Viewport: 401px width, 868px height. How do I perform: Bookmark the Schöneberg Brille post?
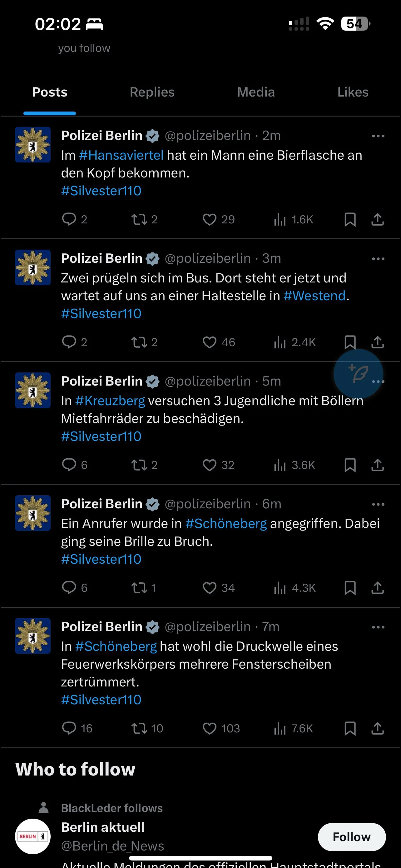click(350, 588)
